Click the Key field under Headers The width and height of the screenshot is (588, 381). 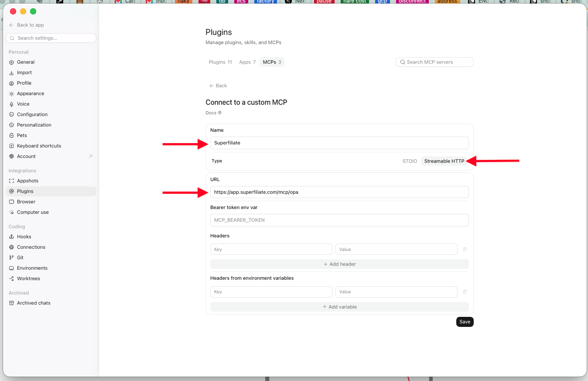[x=271, y=249]
